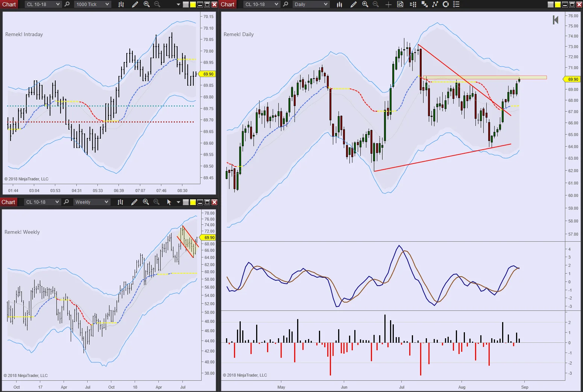Click Remek! Intraday chart label

(x=24, y=34)
